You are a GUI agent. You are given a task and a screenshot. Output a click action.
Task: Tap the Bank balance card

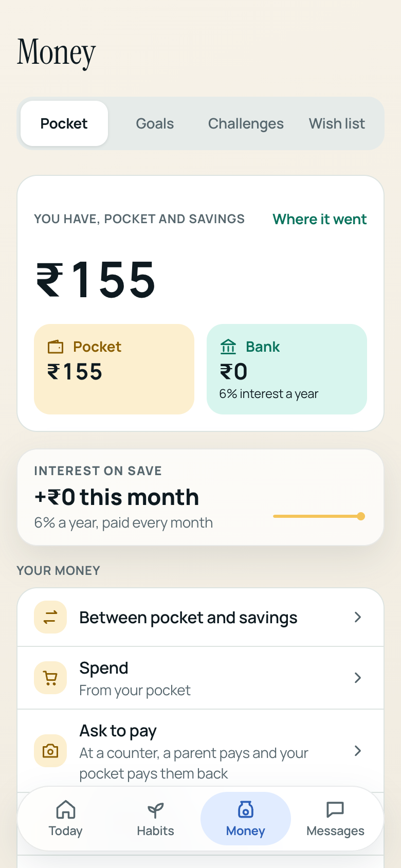tap(287, 369)
